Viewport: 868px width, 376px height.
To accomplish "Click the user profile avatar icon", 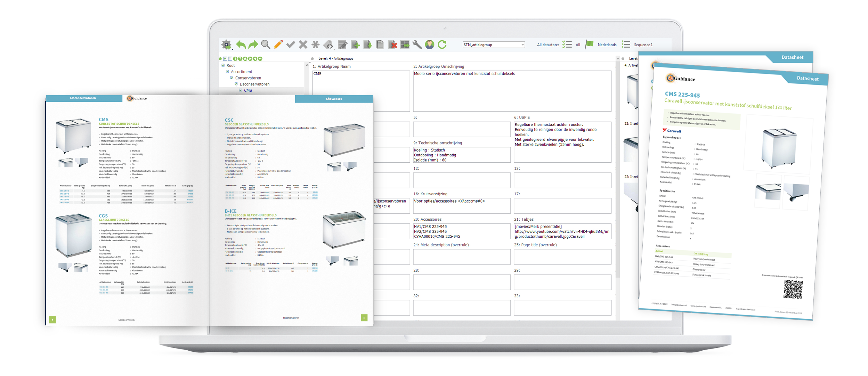I will (430, 44).
